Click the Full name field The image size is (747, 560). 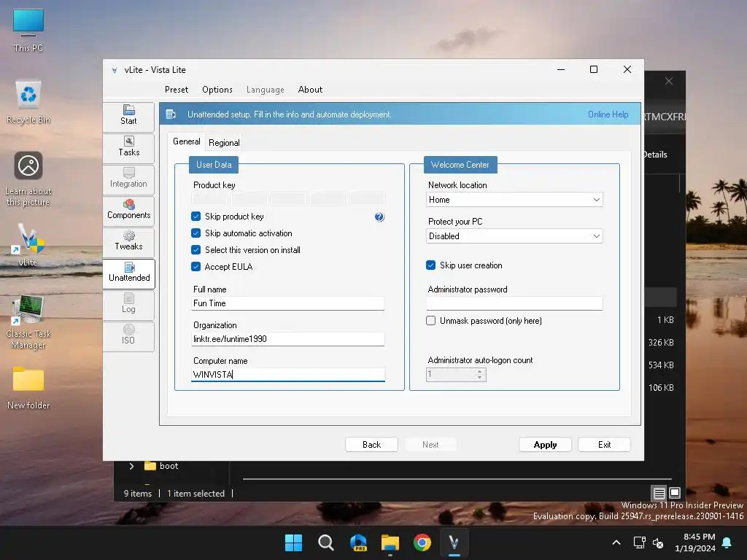pos(287,303)
